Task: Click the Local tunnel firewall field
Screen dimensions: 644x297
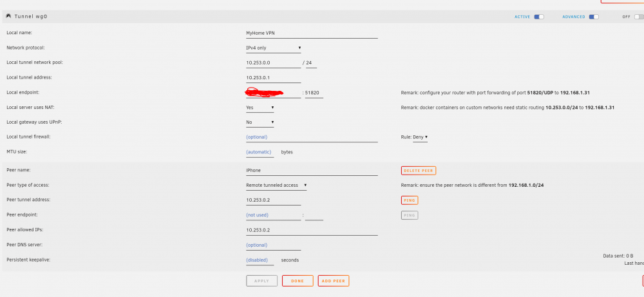Action: 312,137
